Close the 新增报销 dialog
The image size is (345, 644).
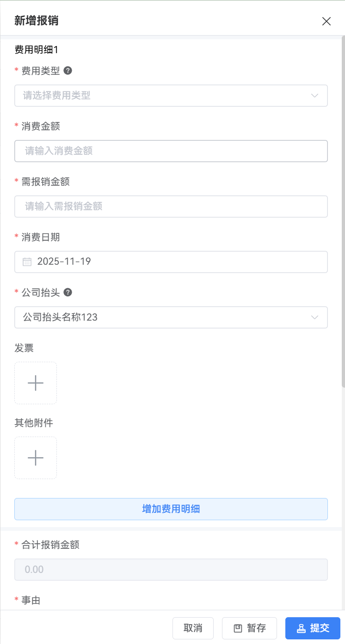point(327,21)
